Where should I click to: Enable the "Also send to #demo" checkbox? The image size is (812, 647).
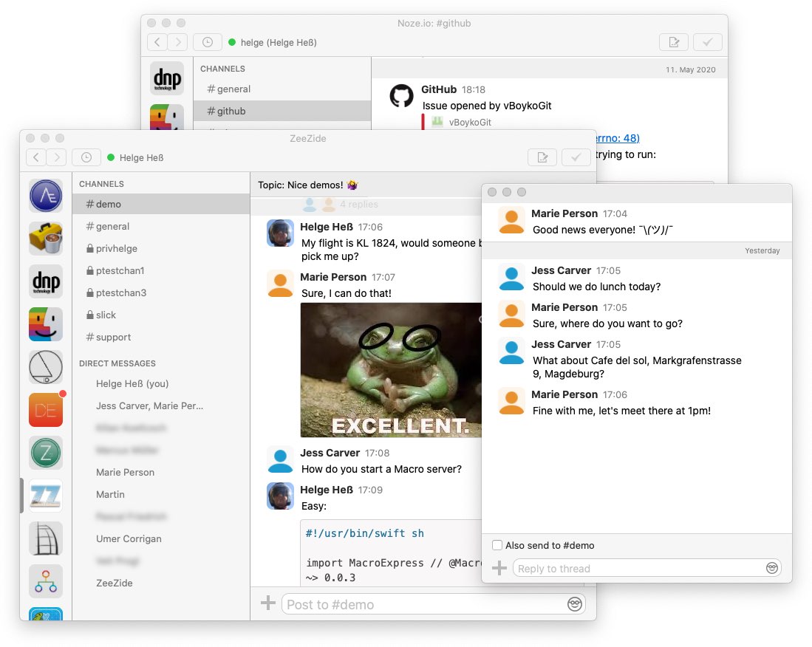tap(497, 545)
